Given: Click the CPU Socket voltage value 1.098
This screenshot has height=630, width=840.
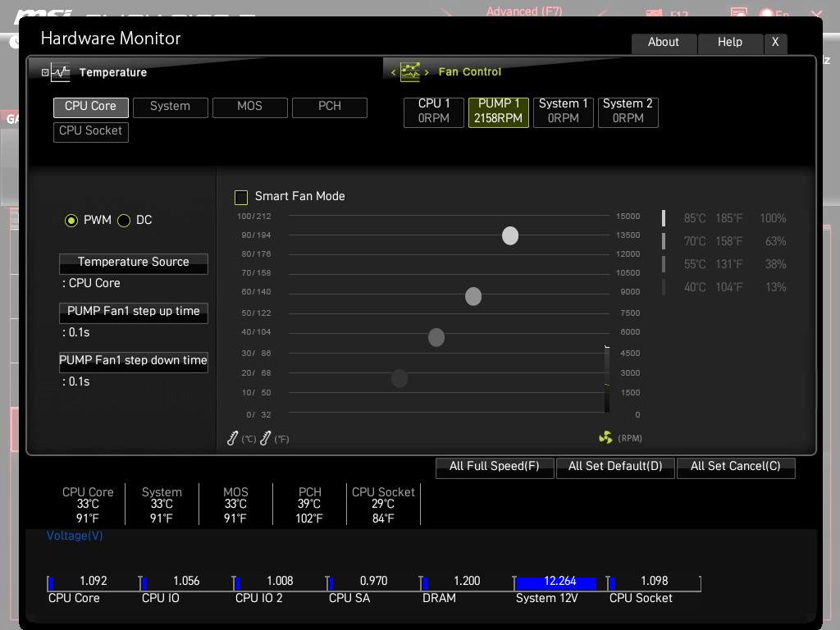Looking at the screenshot, I should tap(654, 582).
